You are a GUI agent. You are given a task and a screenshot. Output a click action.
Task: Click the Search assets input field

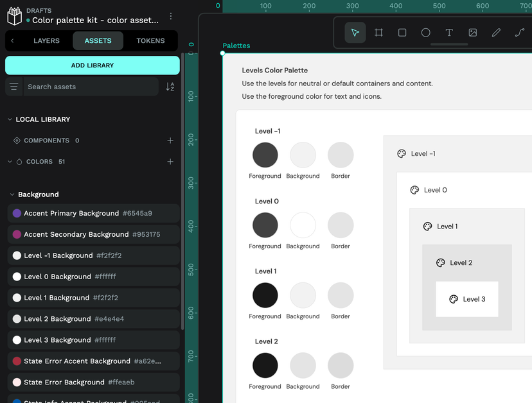coord(90,86)
